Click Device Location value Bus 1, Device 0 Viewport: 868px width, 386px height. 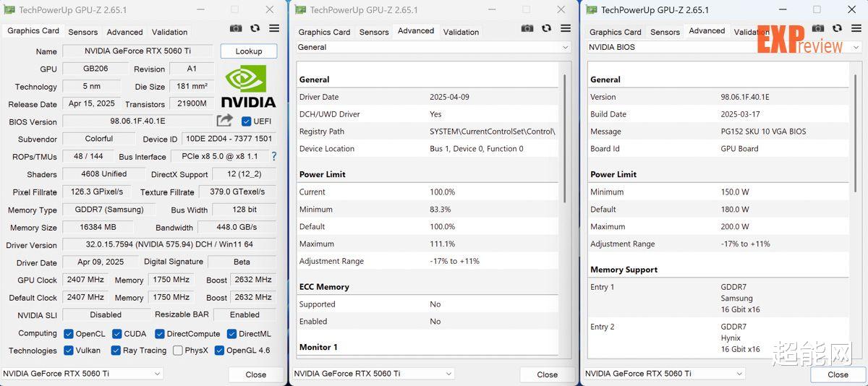pos(476,149)
